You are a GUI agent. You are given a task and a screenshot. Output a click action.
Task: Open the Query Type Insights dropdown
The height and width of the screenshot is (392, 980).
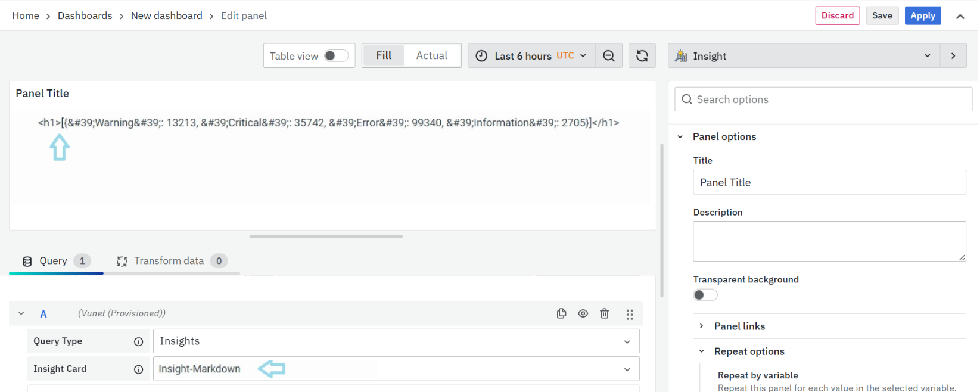tap(396, 341)
